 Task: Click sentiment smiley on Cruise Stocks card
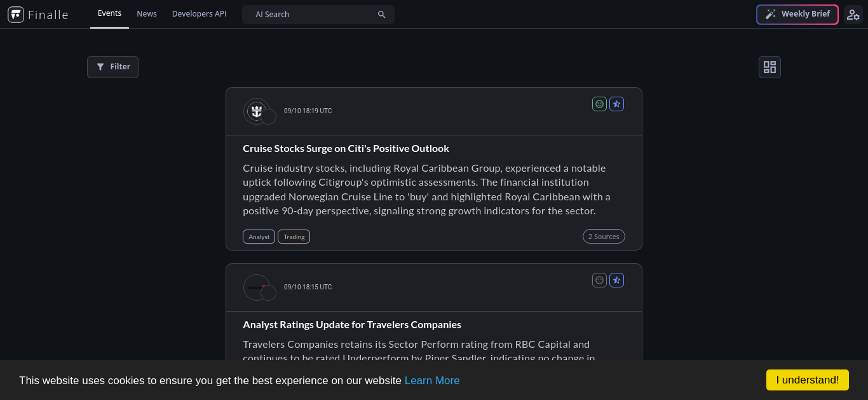599,104
